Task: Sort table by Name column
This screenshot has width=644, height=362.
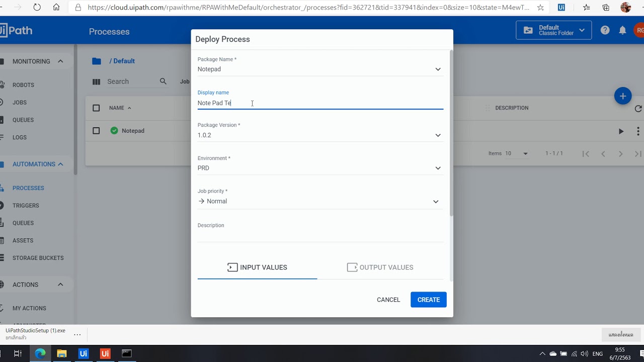Action: pyautogui.click(x=120, y=108)
